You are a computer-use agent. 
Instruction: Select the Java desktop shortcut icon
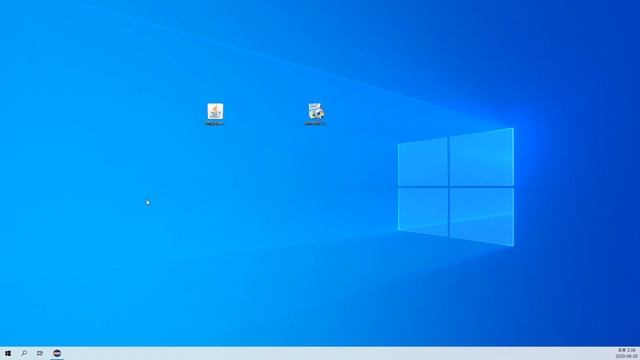pos(215,114)
